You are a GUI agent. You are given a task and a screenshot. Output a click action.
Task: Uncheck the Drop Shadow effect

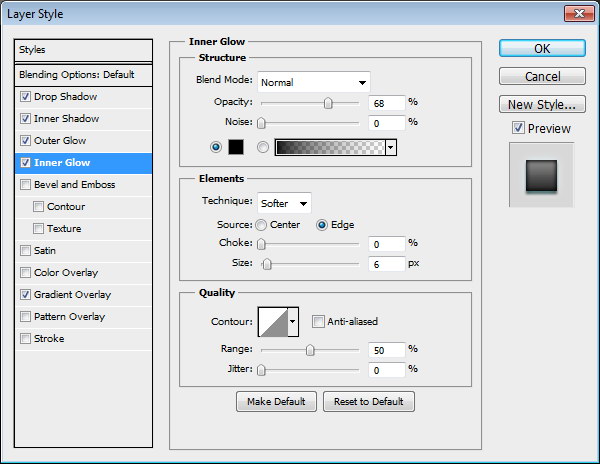[25, 97]
